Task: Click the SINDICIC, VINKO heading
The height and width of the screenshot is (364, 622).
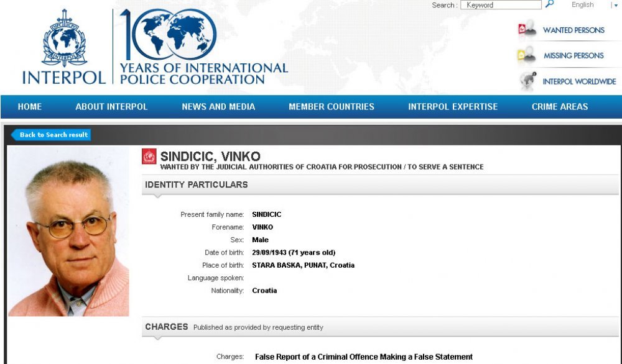Action: [210, 157]
